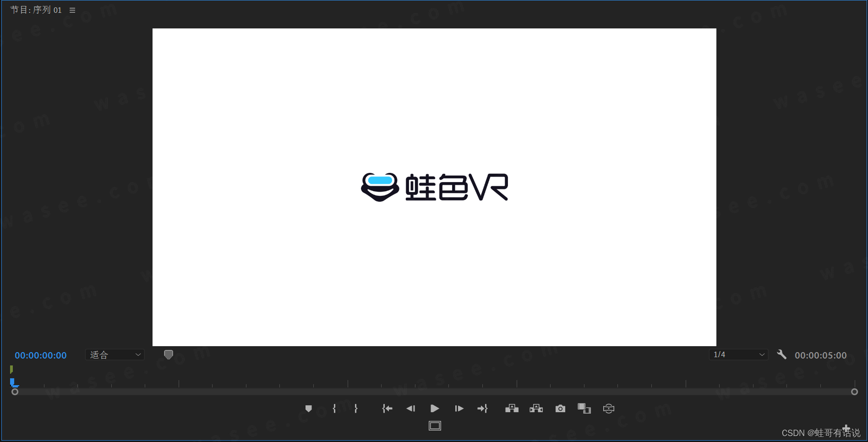Click the blue playhead on the time ruler
Image resolution: width=868 pixels, height=442 pixels.
click(x=13, y=382)
